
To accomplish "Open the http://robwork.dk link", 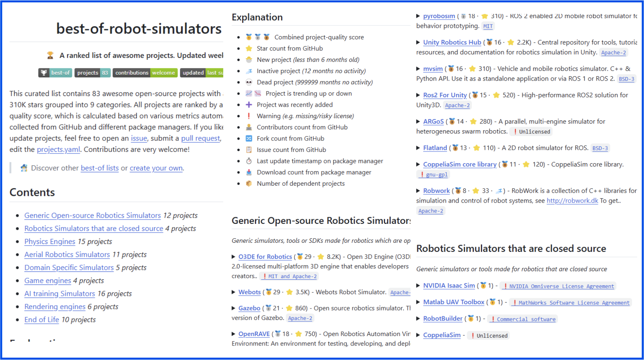I will (x=572, y=201).
